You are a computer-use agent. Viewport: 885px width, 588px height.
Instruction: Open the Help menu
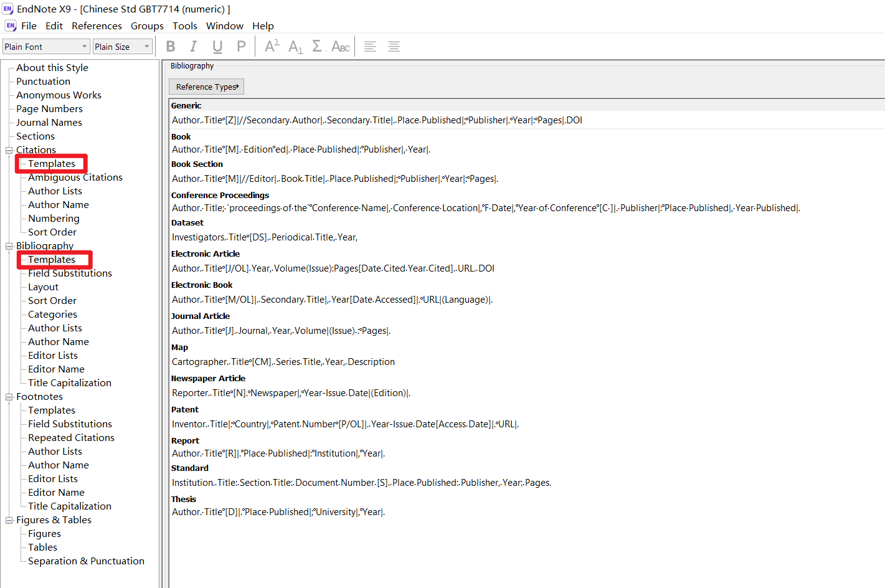[263, 26]
